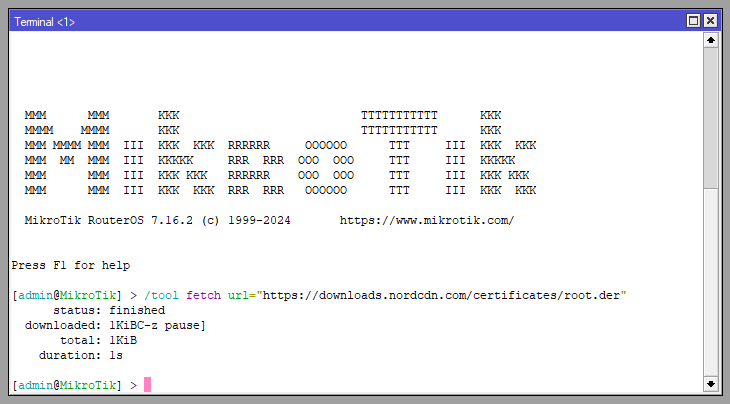Click the https://www.mikrotik.com/ text

click(x=427, y=220)
